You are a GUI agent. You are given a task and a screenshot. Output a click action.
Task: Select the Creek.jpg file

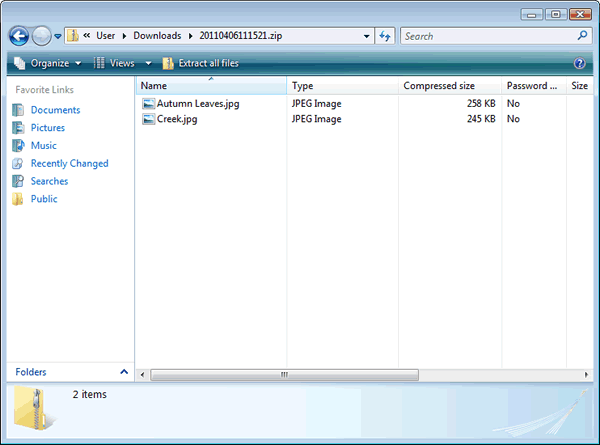[x=177, y=119]
